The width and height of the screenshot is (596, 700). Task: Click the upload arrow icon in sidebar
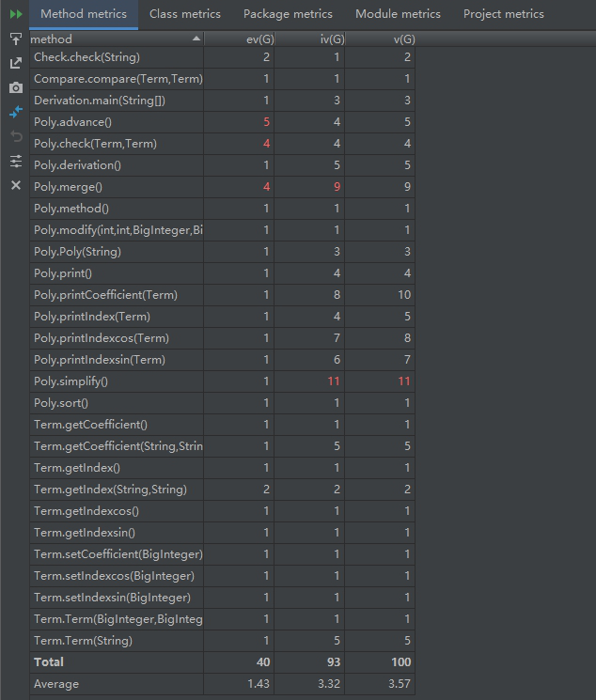coord(15,39)
